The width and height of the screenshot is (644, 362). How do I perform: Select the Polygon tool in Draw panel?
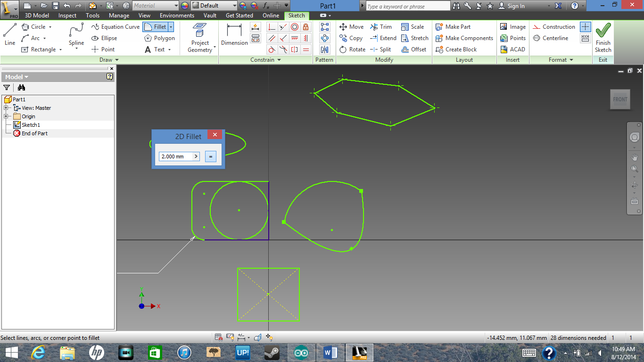click(160, 38)
